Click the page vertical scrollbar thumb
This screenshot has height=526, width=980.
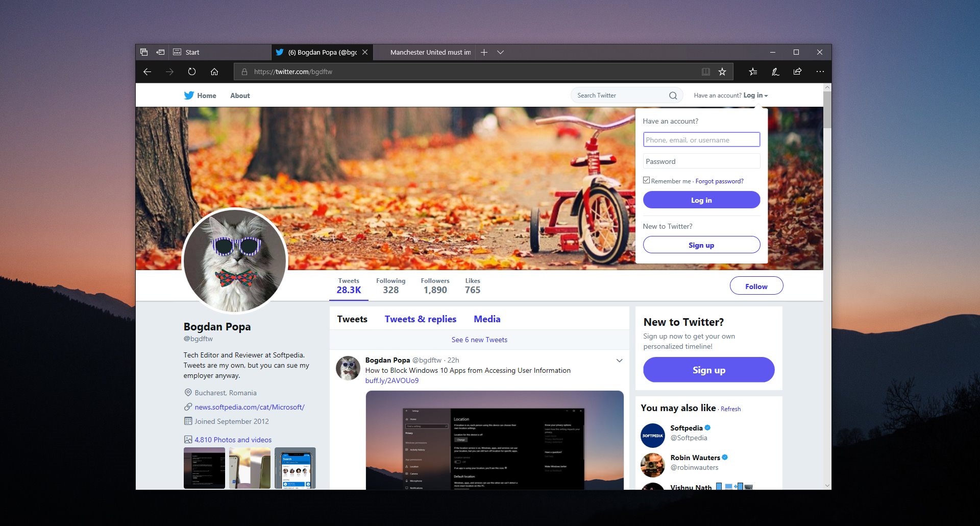[x=827, y=110]
